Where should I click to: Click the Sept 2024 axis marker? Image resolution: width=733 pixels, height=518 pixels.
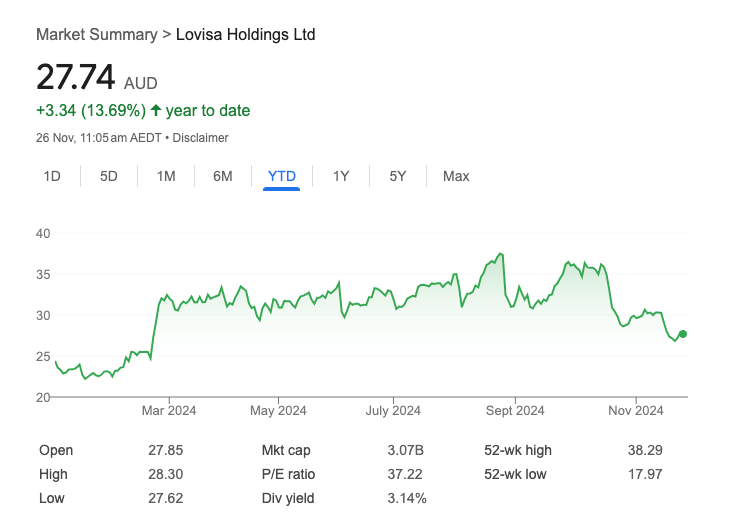tap(515, 410)
